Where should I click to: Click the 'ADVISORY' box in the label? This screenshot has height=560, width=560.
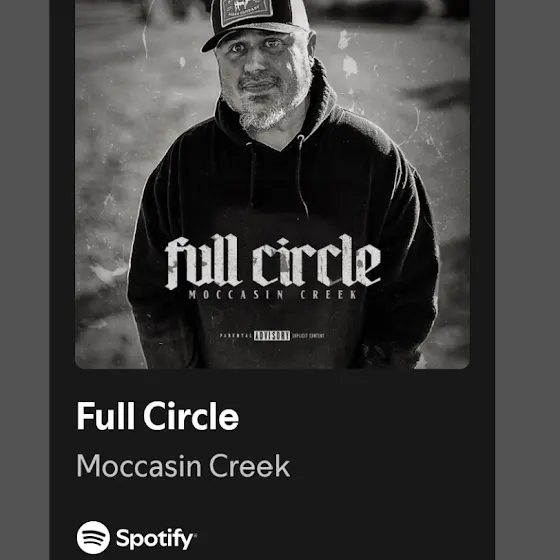272,336
